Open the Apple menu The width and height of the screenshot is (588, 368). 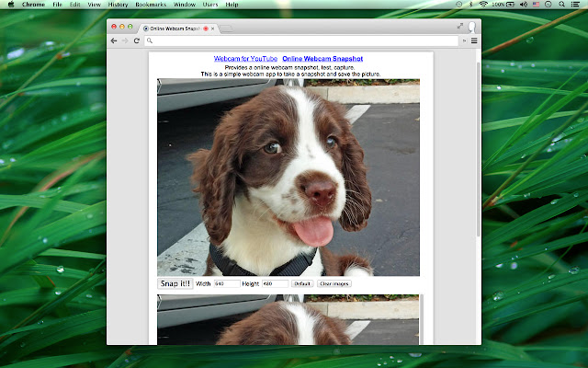(x=11, y=5)
